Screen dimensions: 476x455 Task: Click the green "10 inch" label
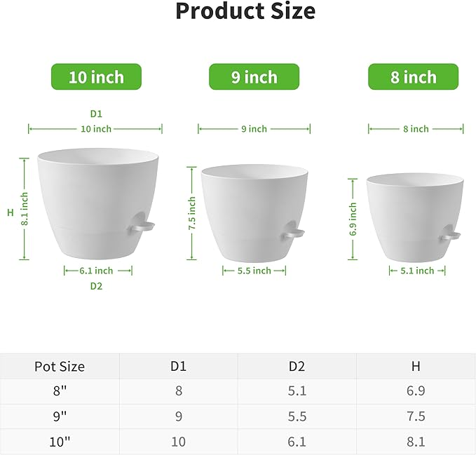point(96,77)
